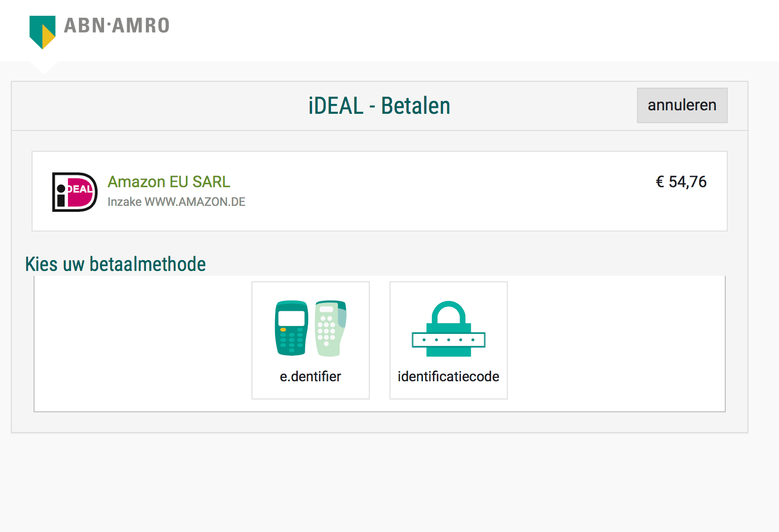The width and height of the screenshot is (779, 532).
Task: Click the payment details card area
Action: click(x=380, y=191)
